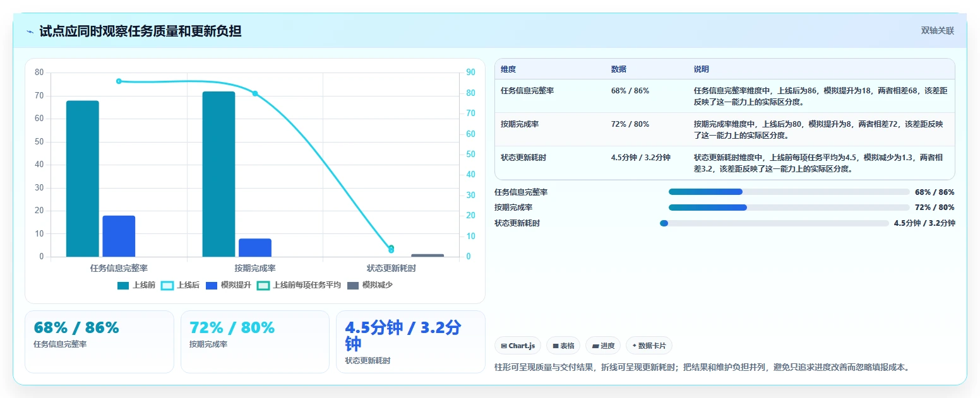Click the 按期完成率 progress bar

[x=789, y=208]
